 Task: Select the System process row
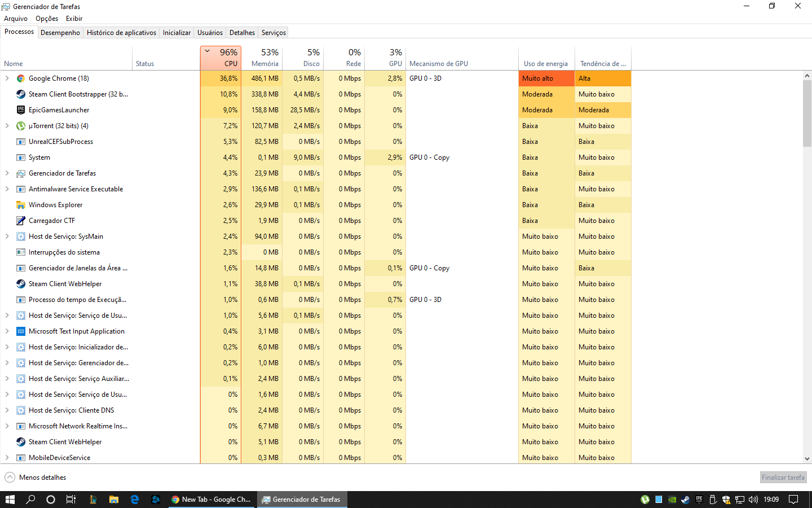[x=316, y=157]
